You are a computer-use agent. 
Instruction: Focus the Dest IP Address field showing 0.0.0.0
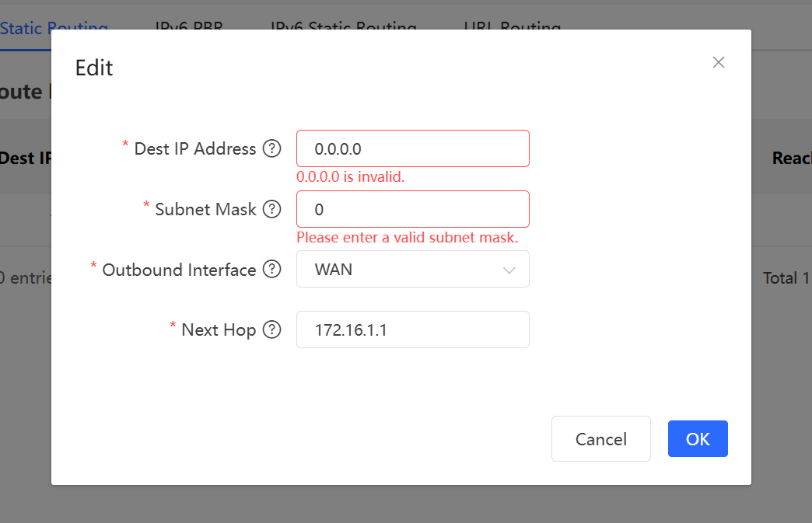click(x=413, y=148)
